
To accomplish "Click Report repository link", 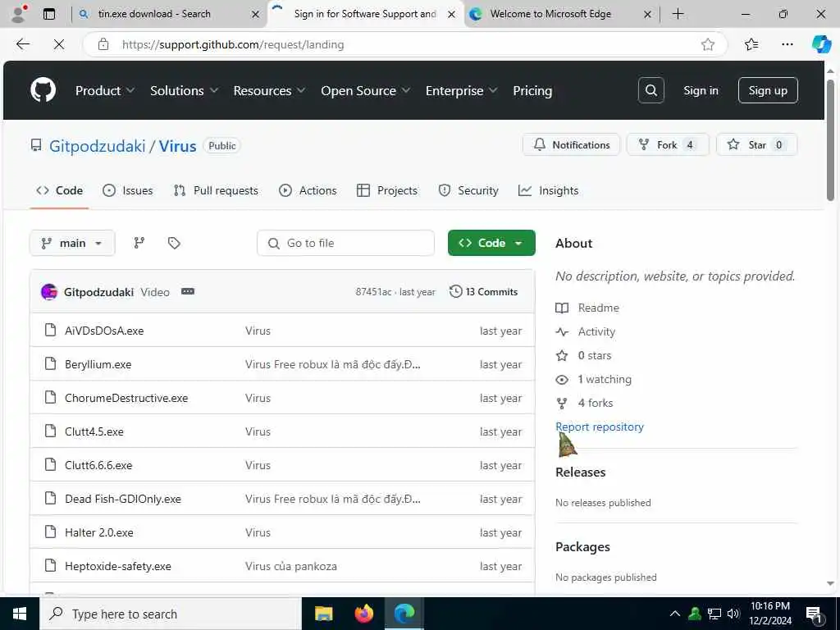I will (x=600, y=427).
